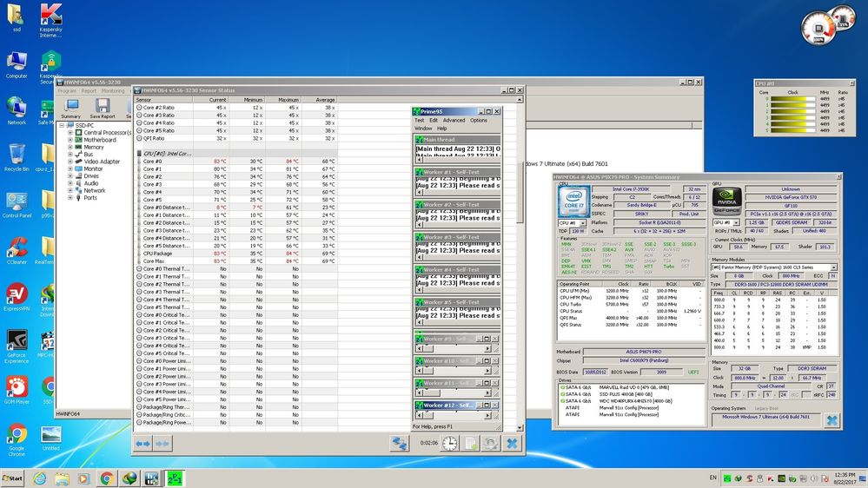Open the Kaspersky Internet Security desktop icon
The image size is (868, 488).
(51, 20)
